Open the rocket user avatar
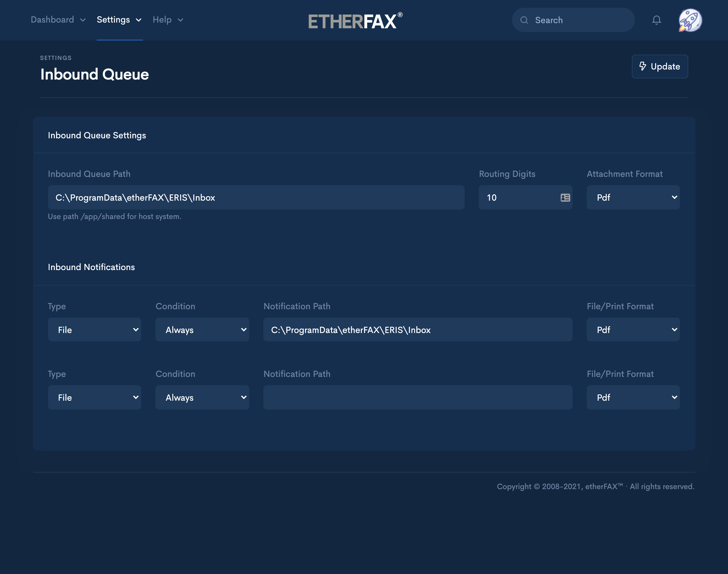This screenshot has width=728, height=574. tap(690, 20)
